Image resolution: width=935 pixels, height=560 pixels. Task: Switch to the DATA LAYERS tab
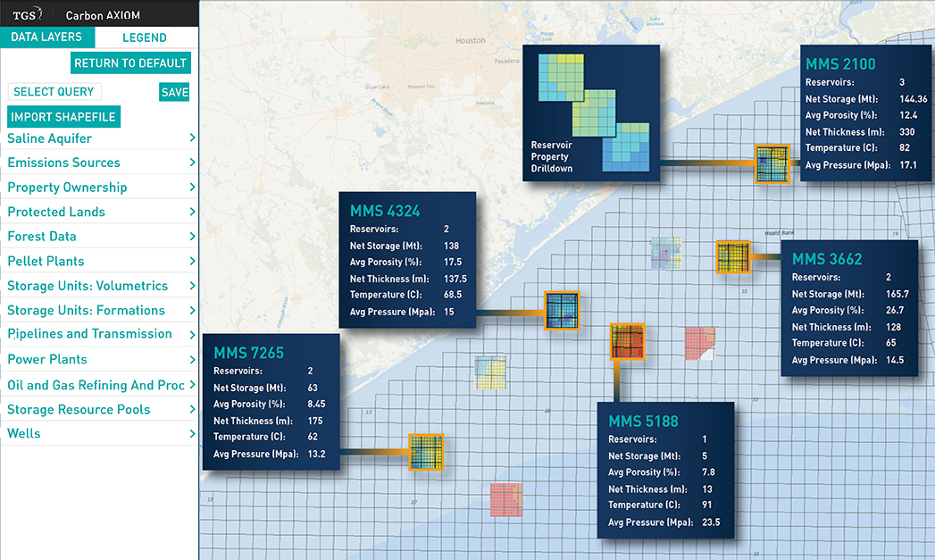[x=47, y=37]
